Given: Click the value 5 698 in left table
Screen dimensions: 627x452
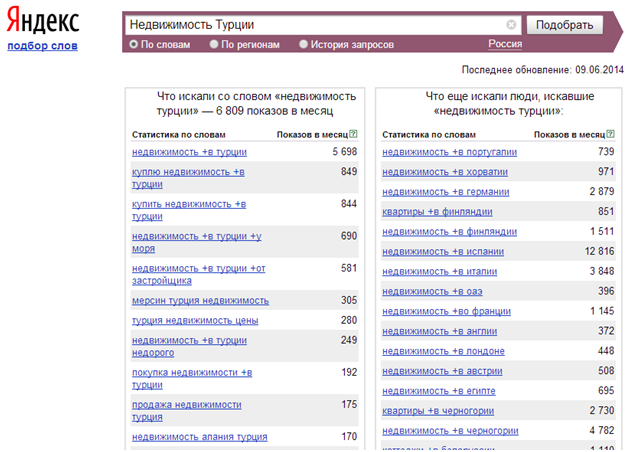Looking at the screenshot, I should 345,152.
